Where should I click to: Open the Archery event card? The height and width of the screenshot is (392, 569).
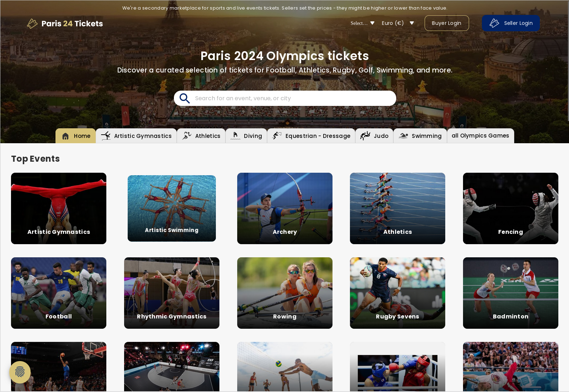click(285, 208)
